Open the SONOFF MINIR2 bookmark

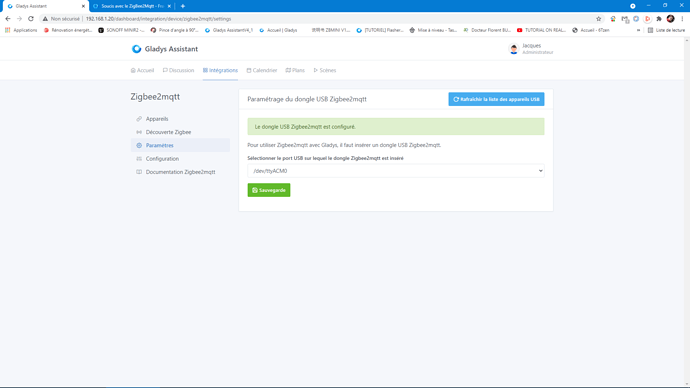(121, 30)
